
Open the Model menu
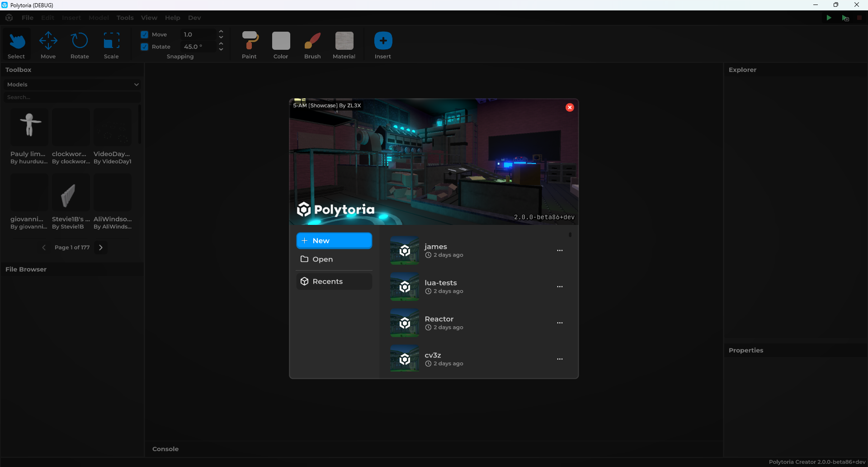pyautogui.click(x=99, y=18)
